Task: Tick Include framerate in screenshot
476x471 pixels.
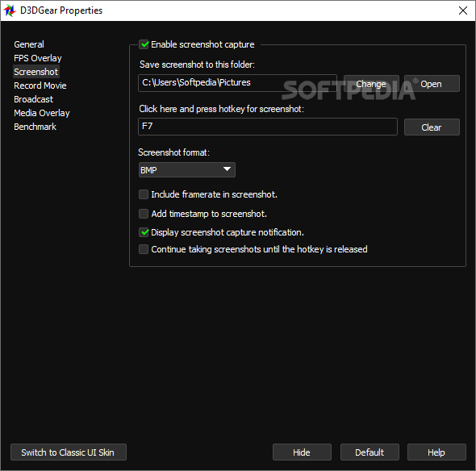Action: pos(144,194)
